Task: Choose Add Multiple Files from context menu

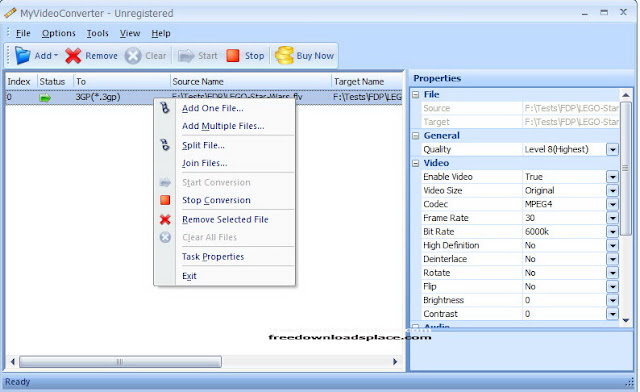Action: [223, 126]
